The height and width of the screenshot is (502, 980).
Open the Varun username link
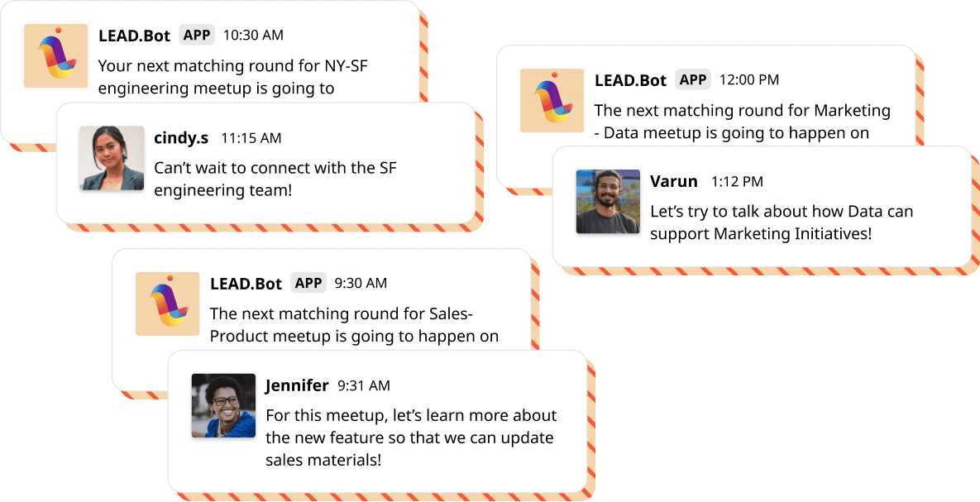tap(674, 181)
